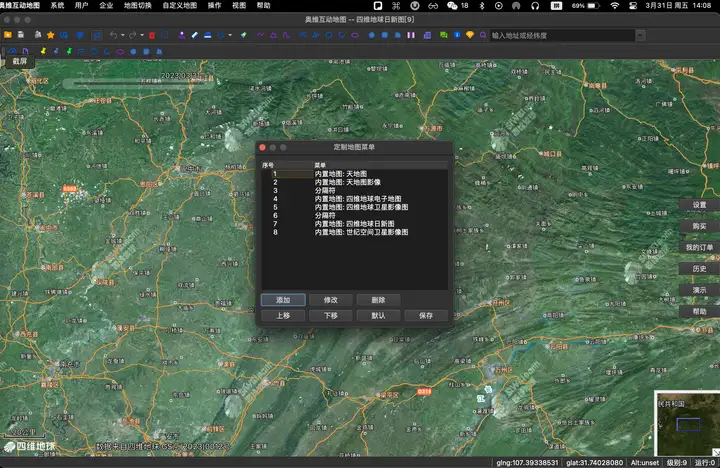Image resolution: width=720 pixels, height=468 pixels.
Task: Click the 默认 button
Action: 378,316
